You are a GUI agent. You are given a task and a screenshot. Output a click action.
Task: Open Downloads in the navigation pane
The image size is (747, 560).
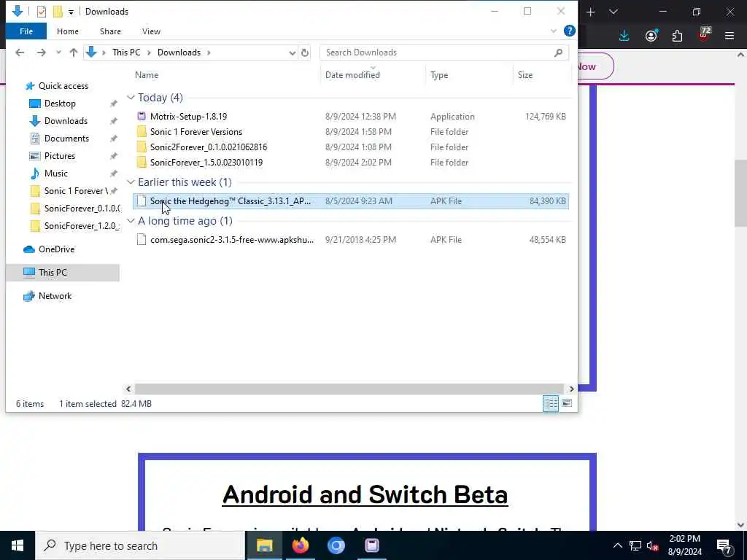[x=66, y=121]
